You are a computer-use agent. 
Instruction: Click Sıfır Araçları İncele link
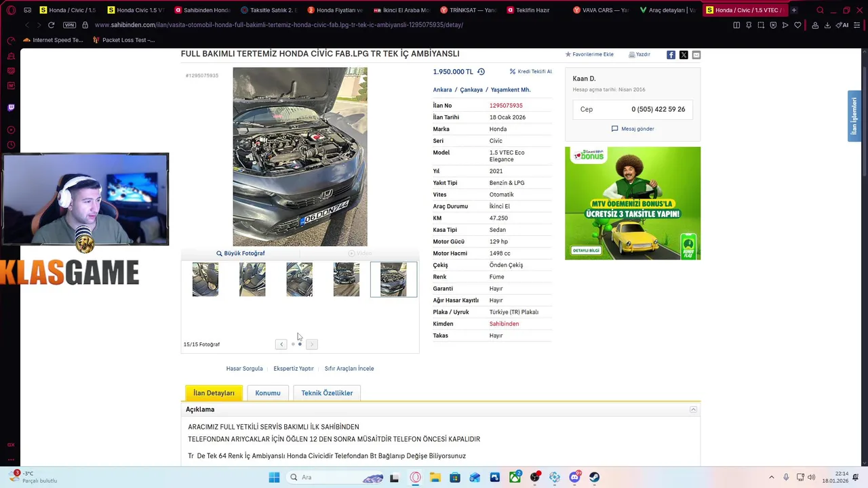tap(349, 369)
